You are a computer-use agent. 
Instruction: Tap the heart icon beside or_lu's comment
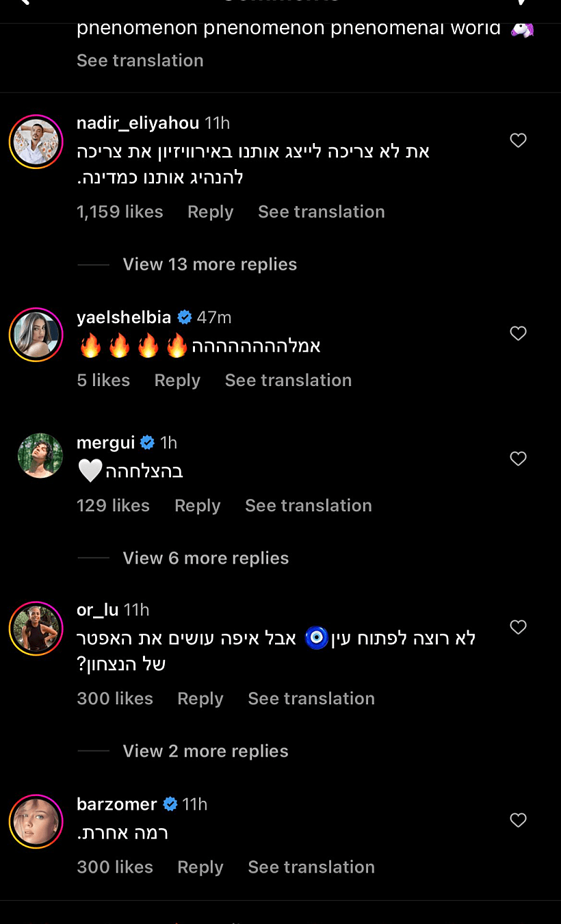click(518, 627)
